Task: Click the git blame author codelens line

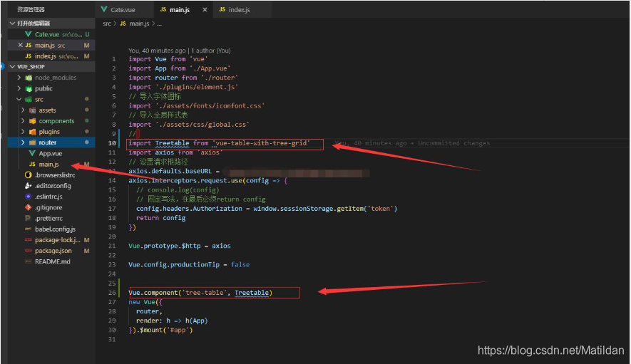Action: [x=180, y=51]
